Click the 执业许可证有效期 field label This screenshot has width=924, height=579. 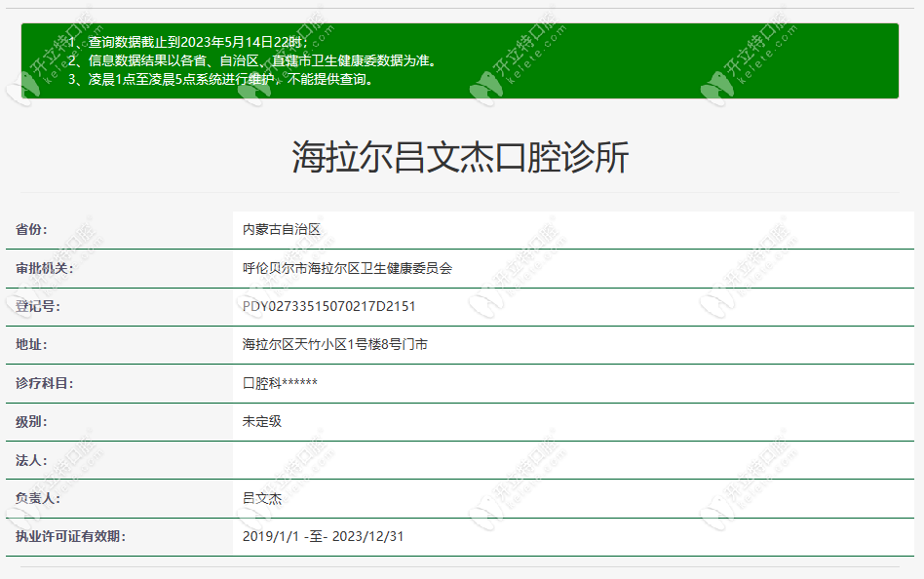[70, 536]
